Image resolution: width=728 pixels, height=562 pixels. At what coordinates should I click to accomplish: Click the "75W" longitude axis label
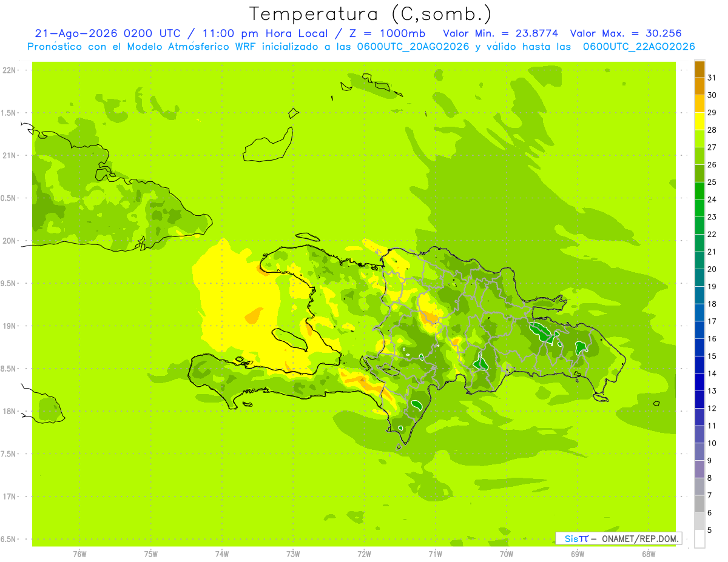pyautogui.click(x=150, y=554)
